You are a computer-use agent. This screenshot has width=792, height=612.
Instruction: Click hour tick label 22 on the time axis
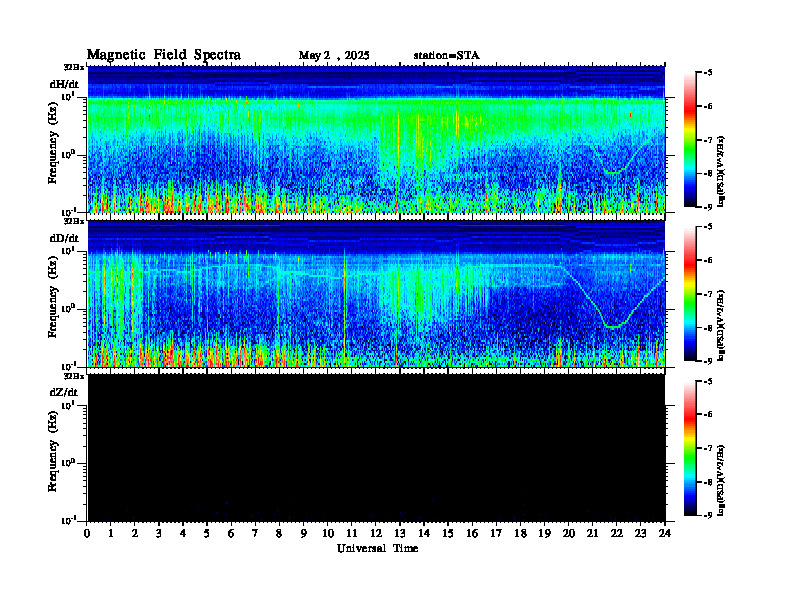pos(616,534)
